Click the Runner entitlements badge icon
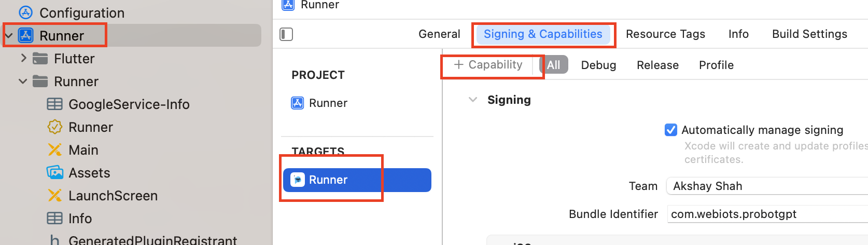Viewport: 868px width, 245px height. point(54,127)
